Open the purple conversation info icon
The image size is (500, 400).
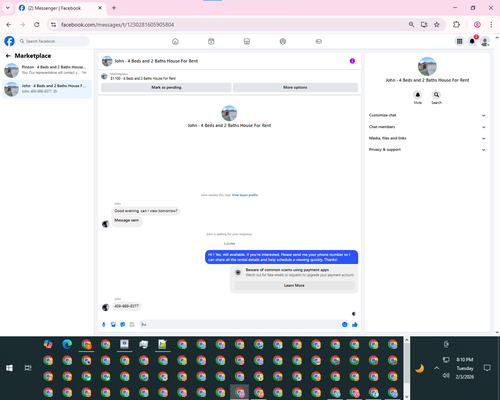(352, 61)
